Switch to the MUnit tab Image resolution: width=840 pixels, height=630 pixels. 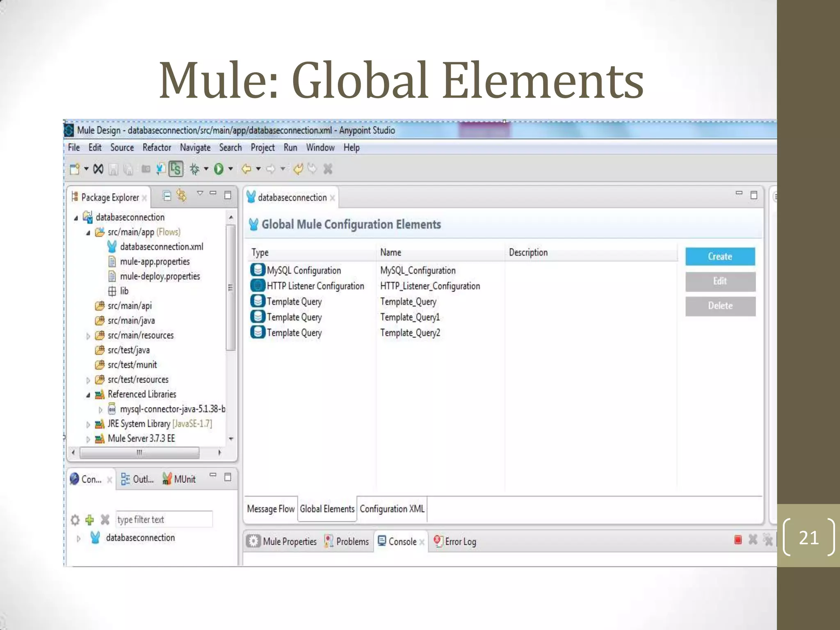[179, 479]
